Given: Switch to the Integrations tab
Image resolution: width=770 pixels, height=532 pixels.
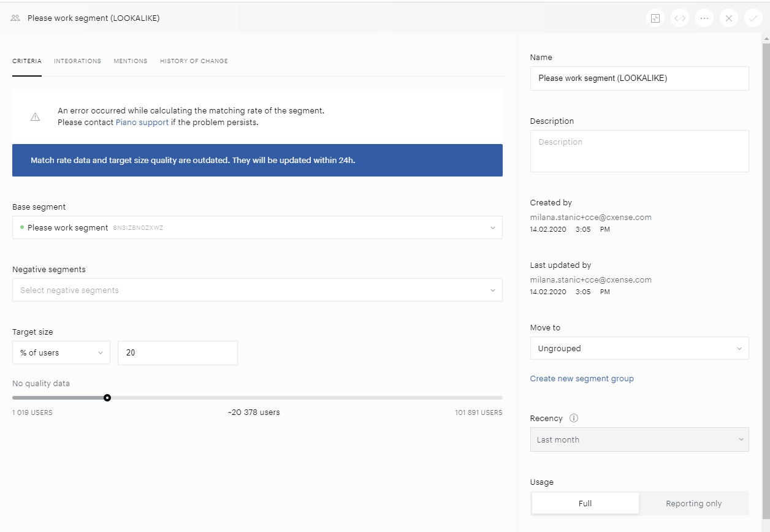Looking at the screenshot, I should tap(77, 61).
